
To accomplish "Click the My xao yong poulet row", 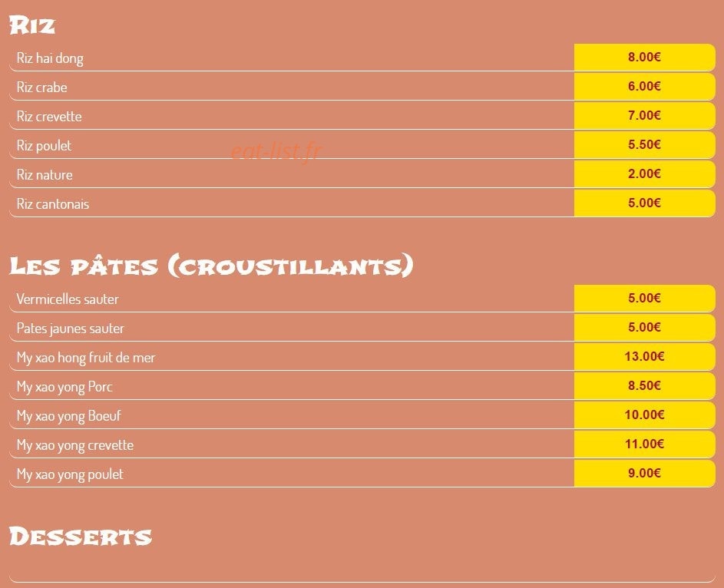I will (362, 474).
